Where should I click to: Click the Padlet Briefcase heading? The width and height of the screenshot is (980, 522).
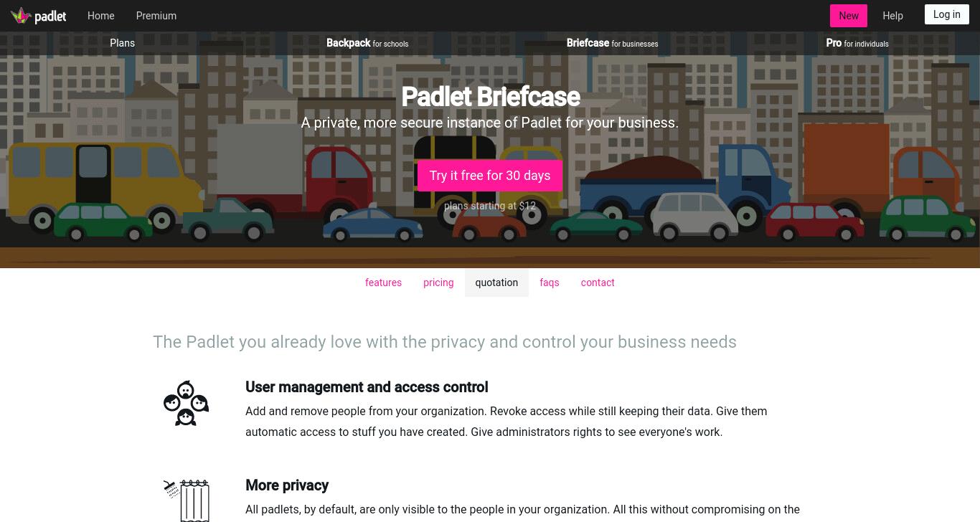[x=490, y=97]
